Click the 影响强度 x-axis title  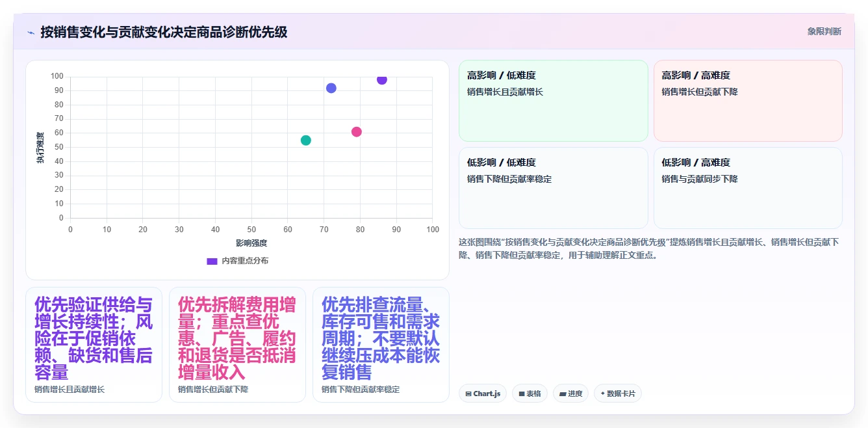251,243
